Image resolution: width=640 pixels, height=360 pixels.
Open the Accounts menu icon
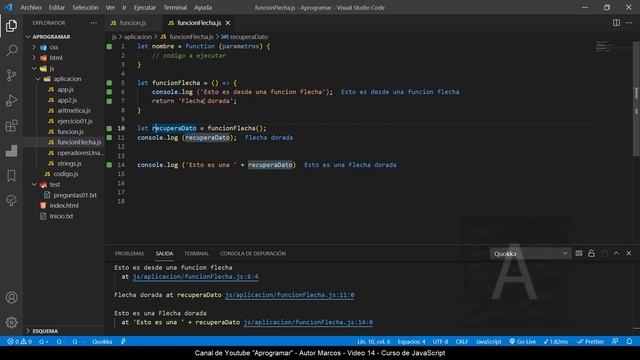pos(11,298)
